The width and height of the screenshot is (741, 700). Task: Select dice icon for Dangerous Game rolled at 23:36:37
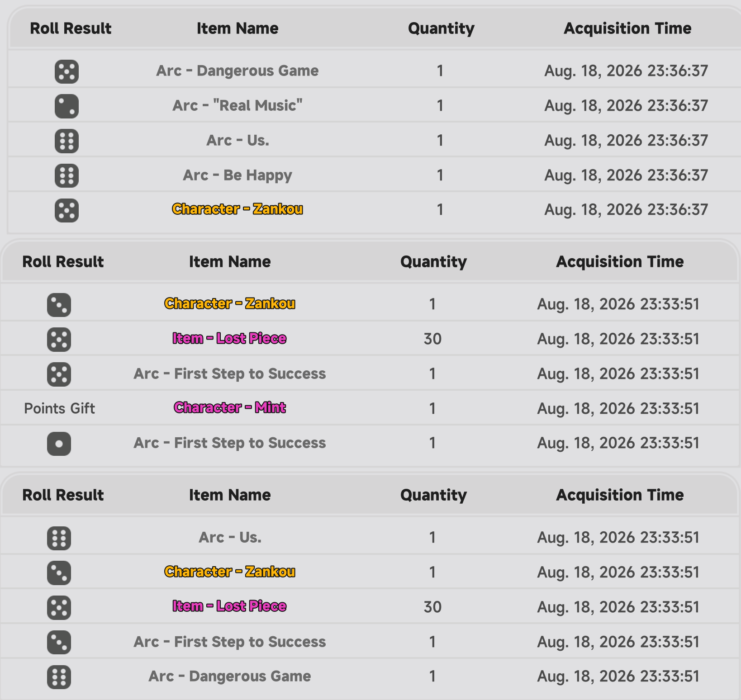click(66, 71)
